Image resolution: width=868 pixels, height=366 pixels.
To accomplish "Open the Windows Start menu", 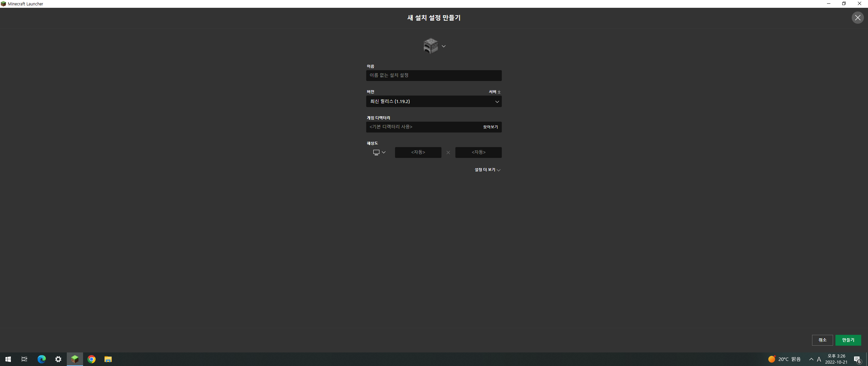I will pyautogui.click(x=8, y=359).
